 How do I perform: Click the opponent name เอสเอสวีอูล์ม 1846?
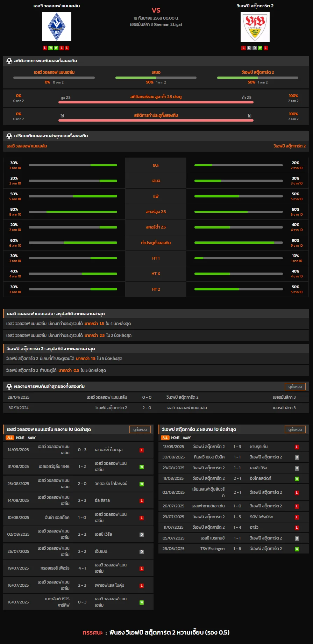point(54,467)
